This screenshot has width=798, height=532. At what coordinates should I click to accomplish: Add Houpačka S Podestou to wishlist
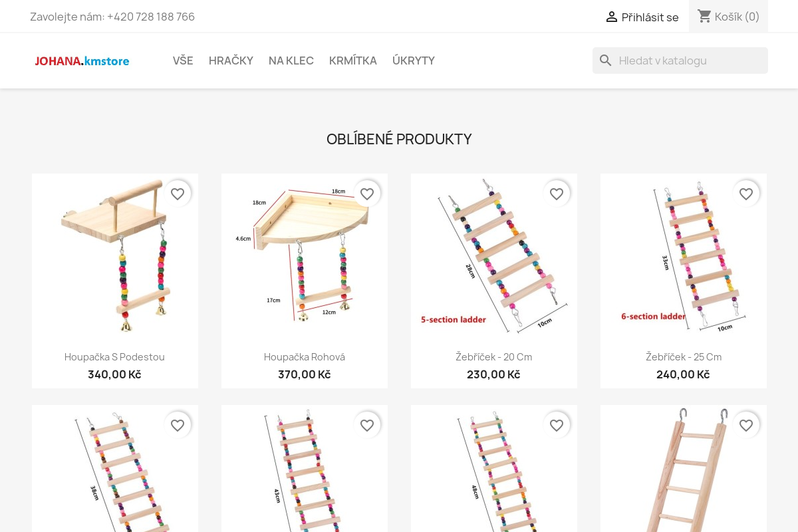point(178,194)
